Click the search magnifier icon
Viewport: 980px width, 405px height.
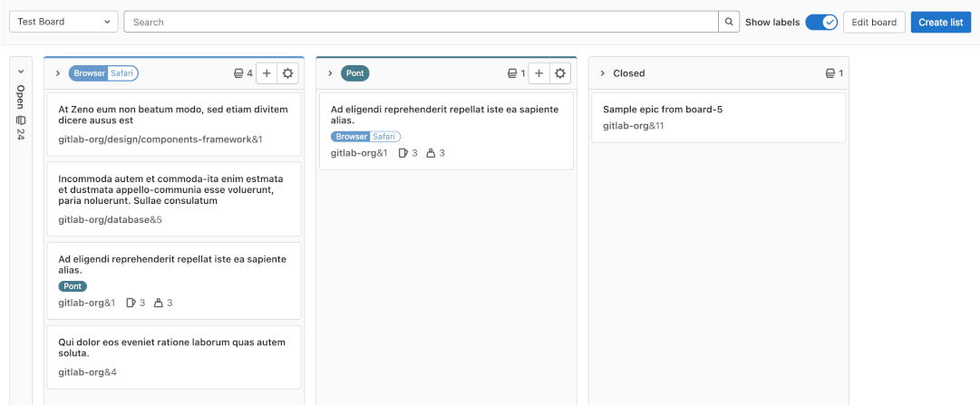pyautogui.click(x=729, y=22)
